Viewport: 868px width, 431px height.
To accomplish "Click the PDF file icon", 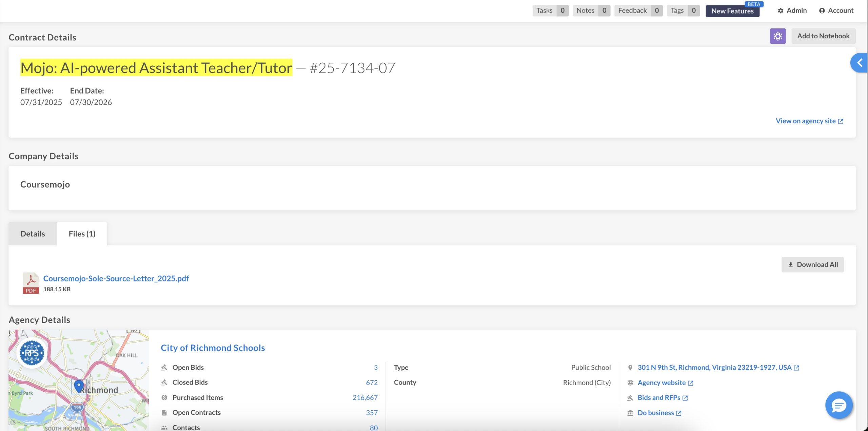I will tap(31, 283).
